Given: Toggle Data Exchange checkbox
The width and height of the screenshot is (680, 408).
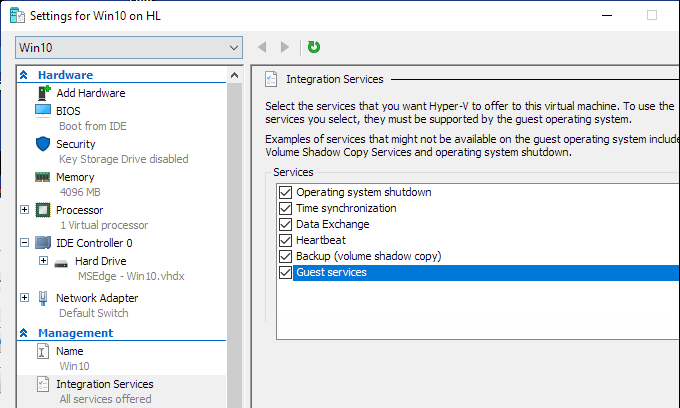Looking at the screenshot, I should click(x=285, y=224).
